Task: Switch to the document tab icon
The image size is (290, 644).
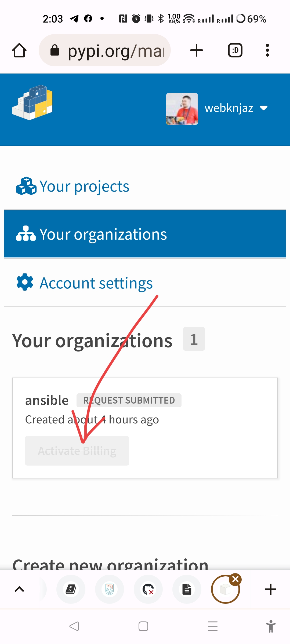Action: point(187,589)
